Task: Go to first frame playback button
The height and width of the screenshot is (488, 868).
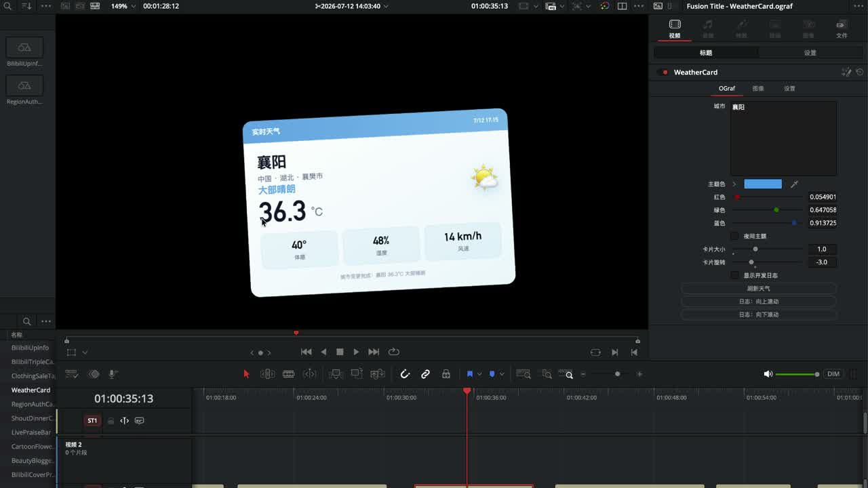Action: click(x=307, y=352)
